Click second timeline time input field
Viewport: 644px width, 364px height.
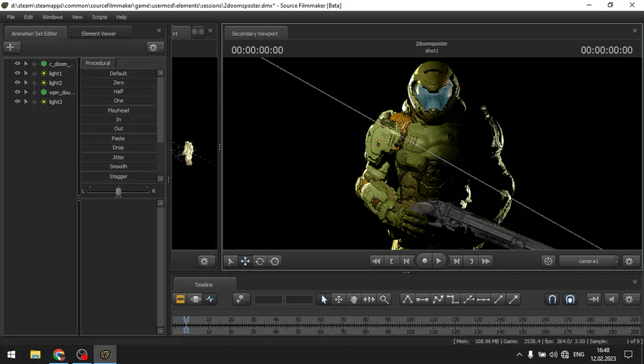coord(299,300)
